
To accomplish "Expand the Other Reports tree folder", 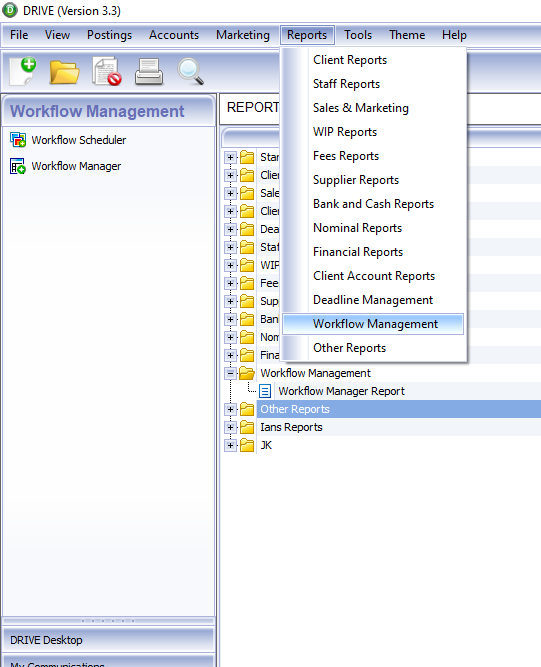I will tap(231, 409).
